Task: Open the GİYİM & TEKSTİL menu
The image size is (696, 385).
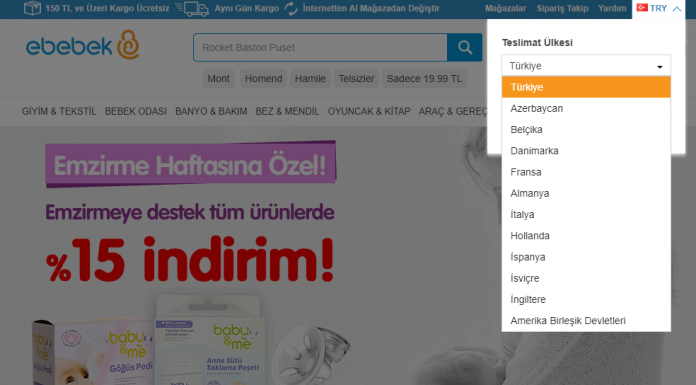Action: [59, 111]
